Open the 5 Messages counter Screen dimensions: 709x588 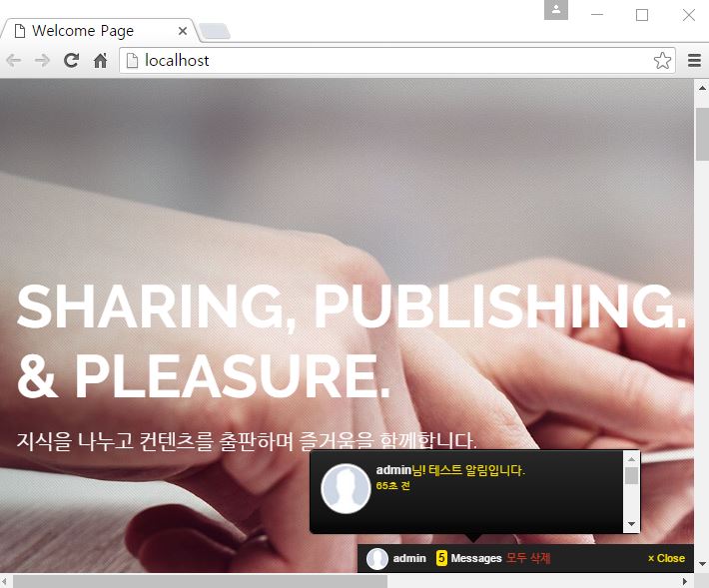(x=468, y=559)
